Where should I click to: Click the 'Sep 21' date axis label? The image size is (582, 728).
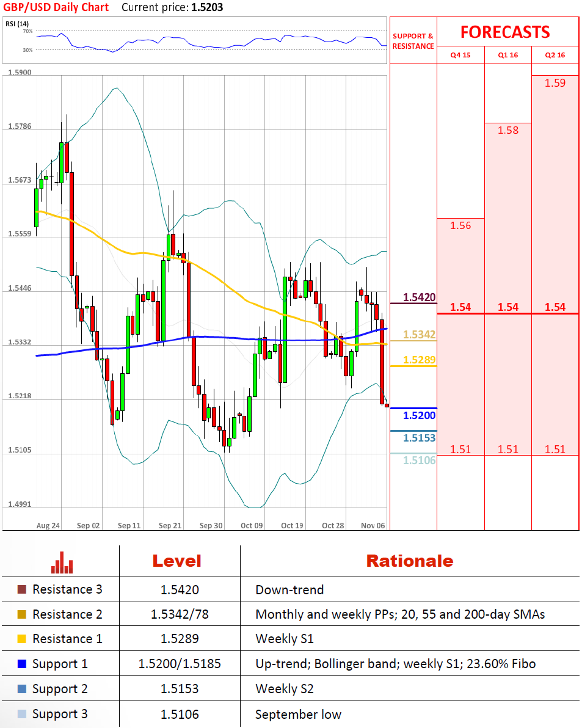[x=170, y=526]
